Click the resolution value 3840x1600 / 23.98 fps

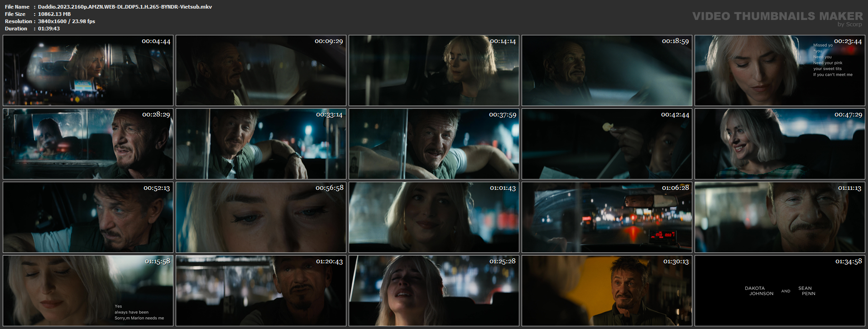tap(67, 21)
